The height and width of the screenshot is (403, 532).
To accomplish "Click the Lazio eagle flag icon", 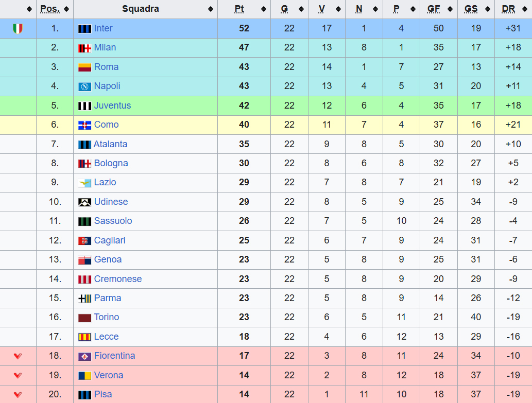I will coord(84,183).
